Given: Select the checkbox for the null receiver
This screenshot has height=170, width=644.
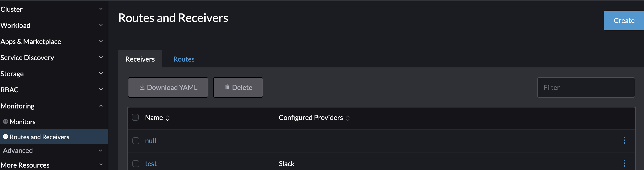Looking at the screenshot, I should click(x=136, y=140).
